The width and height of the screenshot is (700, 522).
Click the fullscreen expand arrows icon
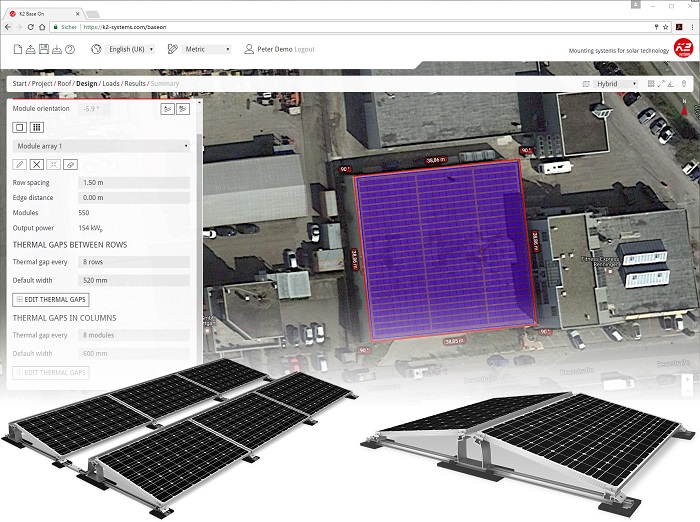point(663,84)
